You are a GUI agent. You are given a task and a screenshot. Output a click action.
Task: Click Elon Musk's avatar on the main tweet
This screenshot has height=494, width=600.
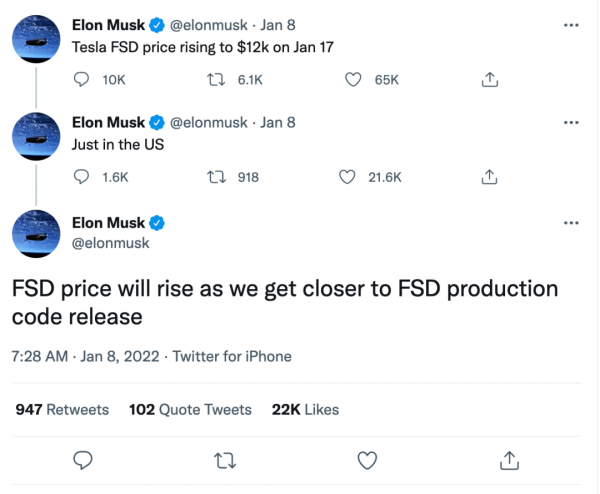tap(39, 235)
